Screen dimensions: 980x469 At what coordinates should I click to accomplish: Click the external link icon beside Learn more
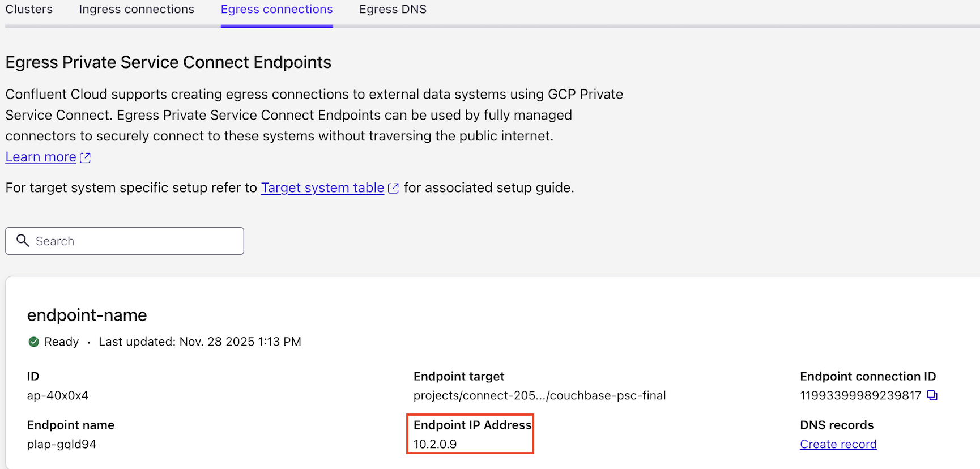tap(86, 157)
